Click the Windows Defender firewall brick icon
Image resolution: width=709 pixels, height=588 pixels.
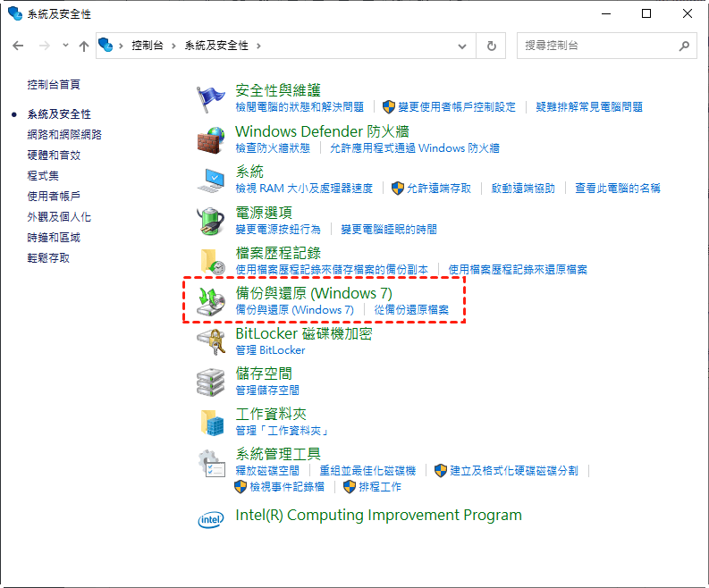pos(211,139)
